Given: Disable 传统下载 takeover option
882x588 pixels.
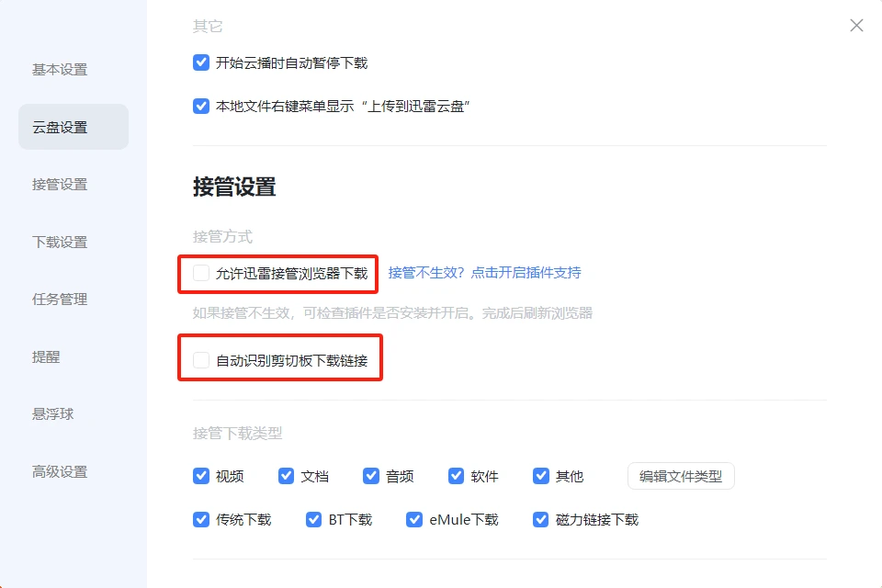Looking at the screenshot, I should tap(201, 519).
